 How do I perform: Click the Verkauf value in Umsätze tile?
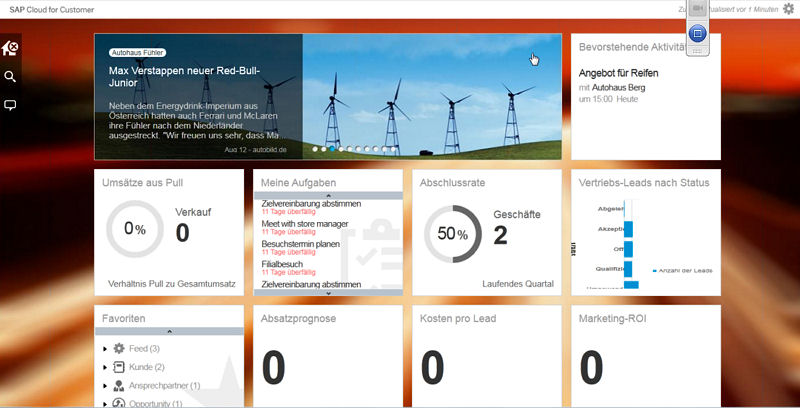click(182, 233)
